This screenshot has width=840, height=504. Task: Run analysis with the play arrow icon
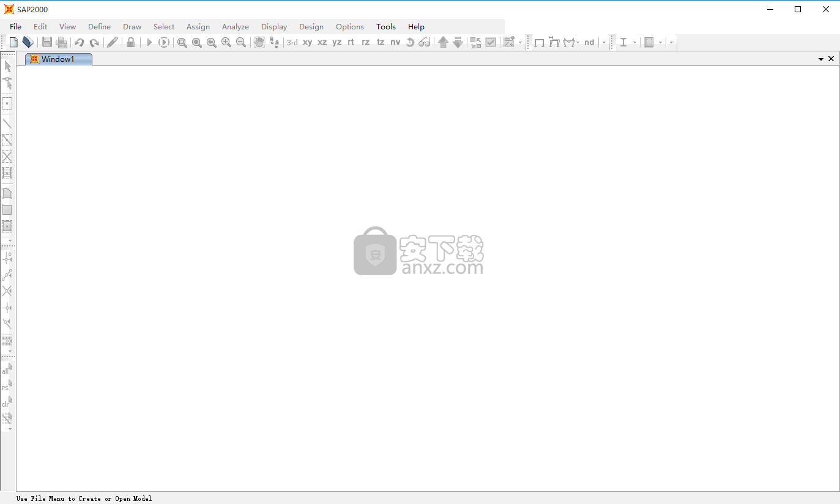tap(149, 42)
